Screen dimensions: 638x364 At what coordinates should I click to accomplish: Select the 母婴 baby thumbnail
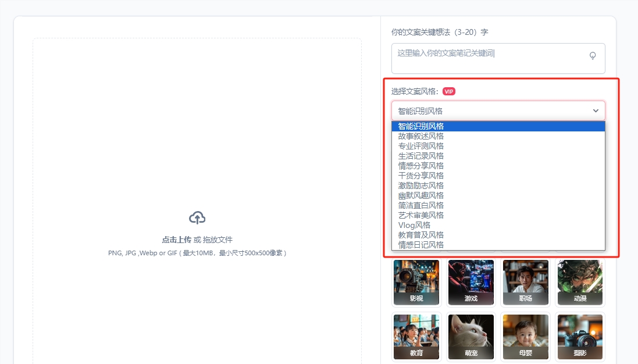coord(525,336)
